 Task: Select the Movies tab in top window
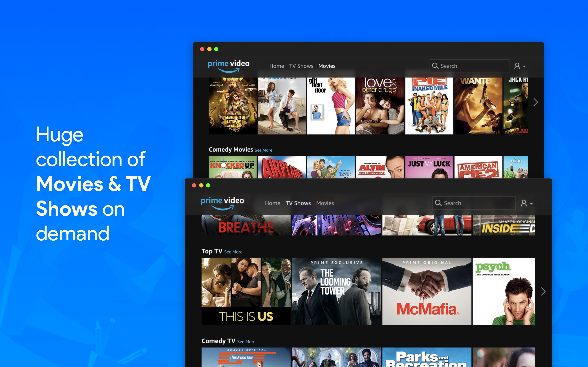328,66
